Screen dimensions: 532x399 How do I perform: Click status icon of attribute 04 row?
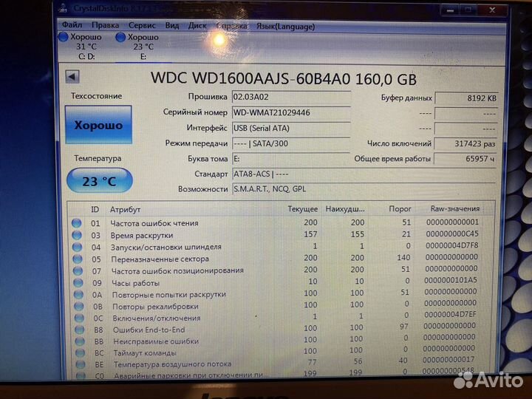tap(78, 247)
